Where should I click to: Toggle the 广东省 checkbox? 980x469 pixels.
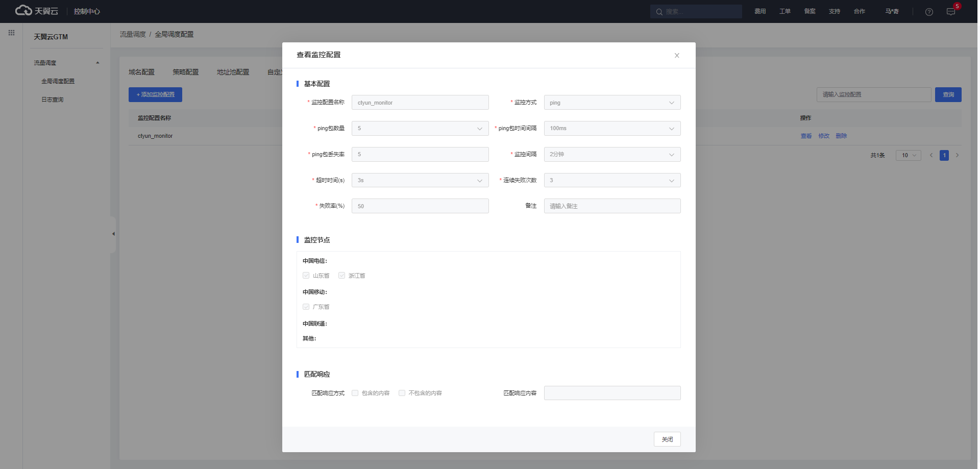coord(306,307)
